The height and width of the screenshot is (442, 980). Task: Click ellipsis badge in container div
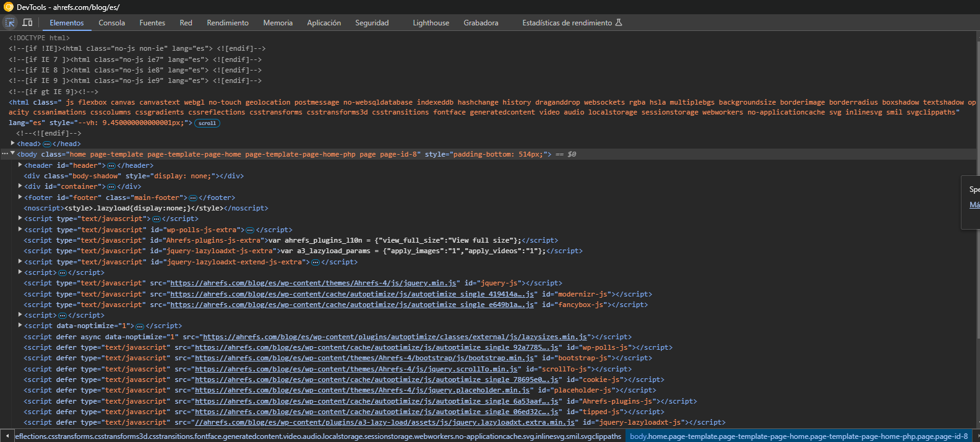(x=111, y=187)
